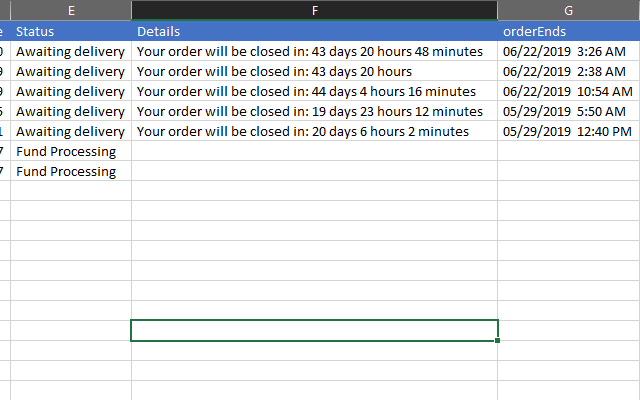Select the lower Fund Processing cell

click(x=71, y=171)
